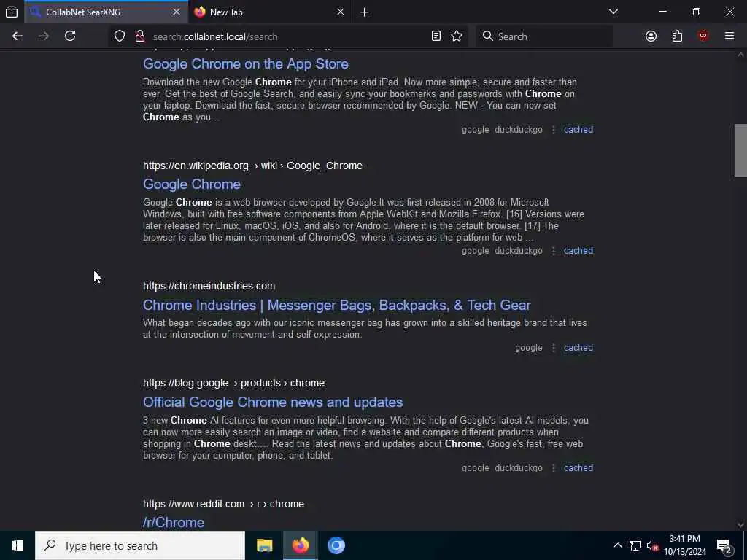Open the clock showing 3:41 PM
747x560 pixels.
(x=685, y=545)
